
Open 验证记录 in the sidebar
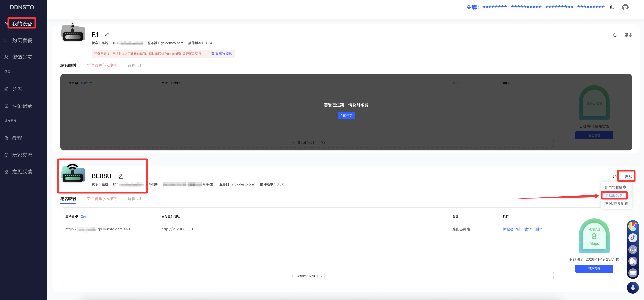click(x=22, y=106)
